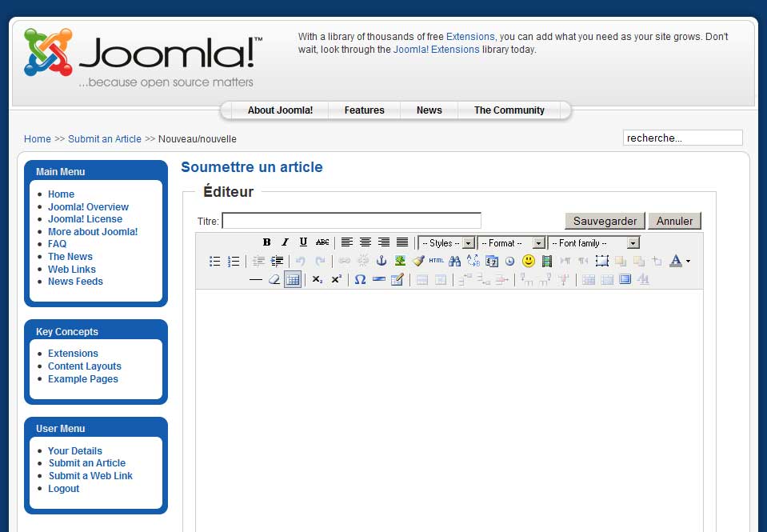Click the Annuler button
The image size is (767, 532).
point(674,221)
